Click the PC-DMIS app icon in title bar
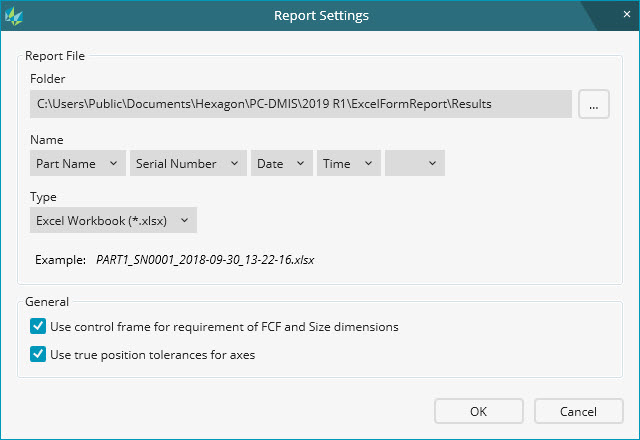The image size is (640, 440). tap(14, 16)
